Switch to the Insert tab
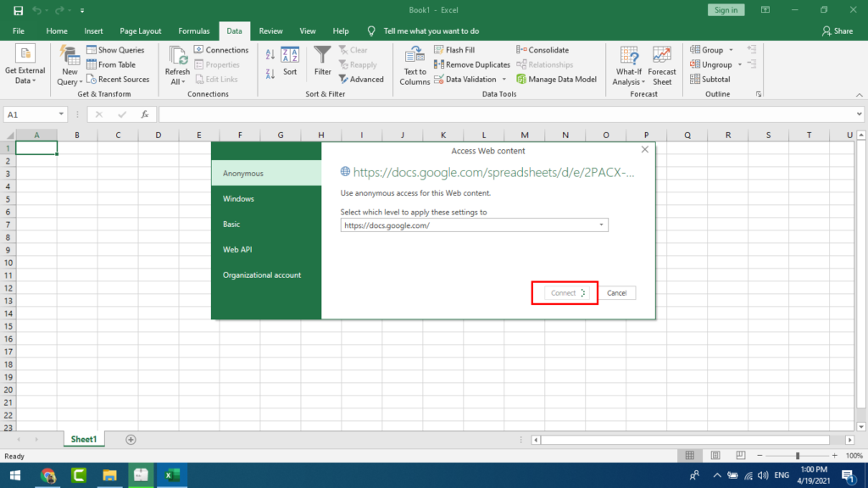Screen dimensions: 868x488 (x=93, y=31)
